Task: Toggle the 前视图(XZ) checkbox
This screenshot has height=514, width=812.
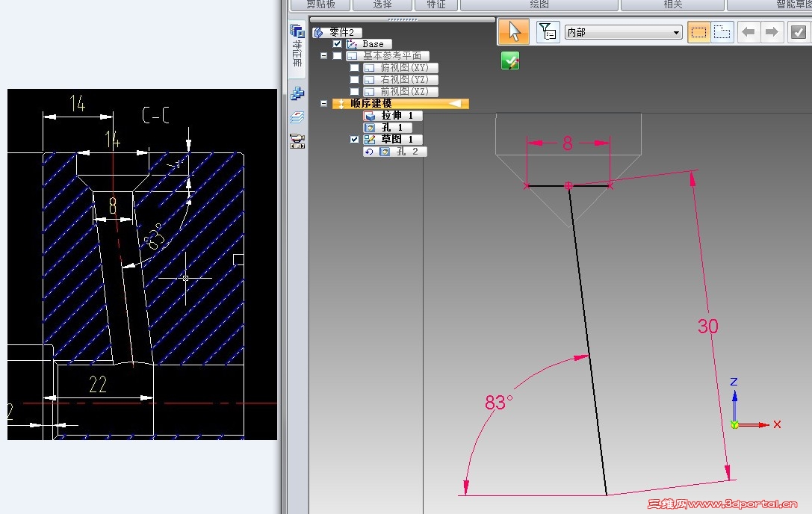Action: pos(354,92)
